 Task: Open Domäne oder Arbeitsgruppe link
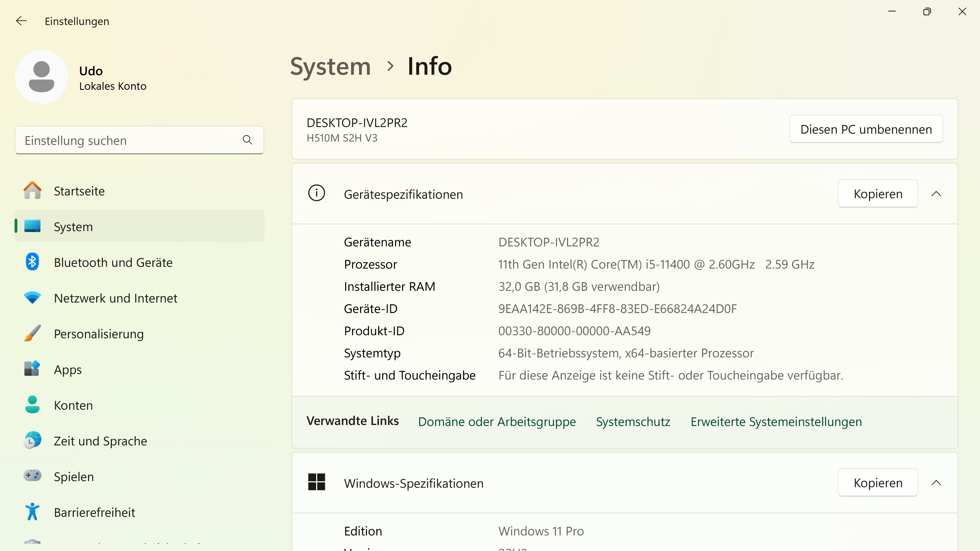497,421
